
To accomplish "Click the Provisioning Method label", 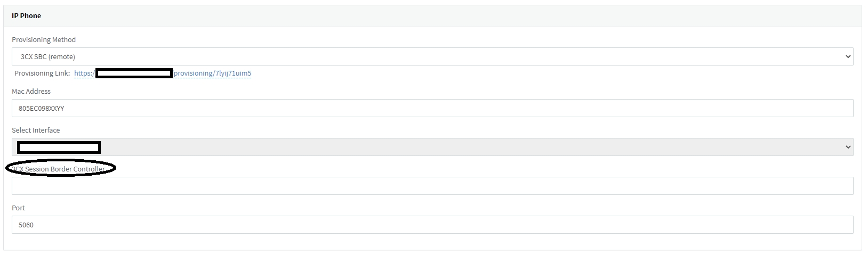I will coord(44,40).
